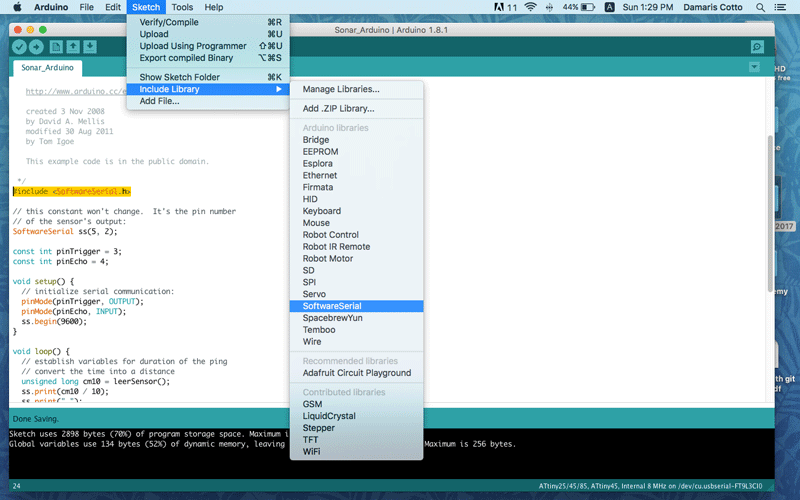Include the Temboo library

[356, 330]
